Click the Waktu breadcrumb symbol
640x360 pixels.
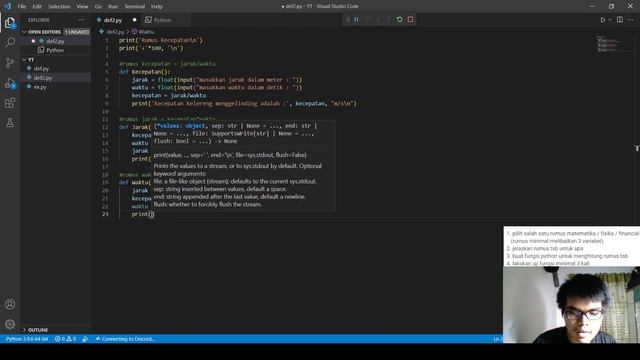pos(146,32)
